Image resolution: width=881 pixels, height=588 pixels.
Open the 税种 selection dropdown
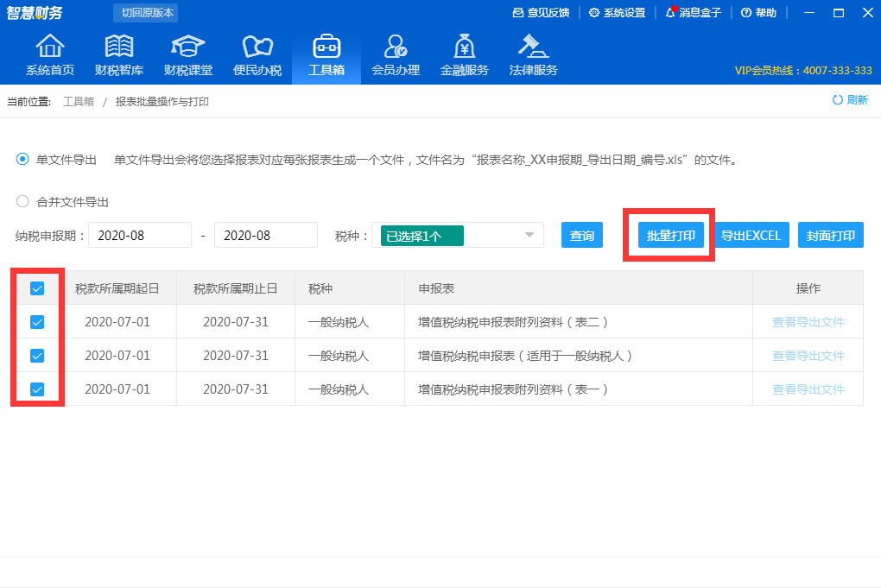coord(527,234)
